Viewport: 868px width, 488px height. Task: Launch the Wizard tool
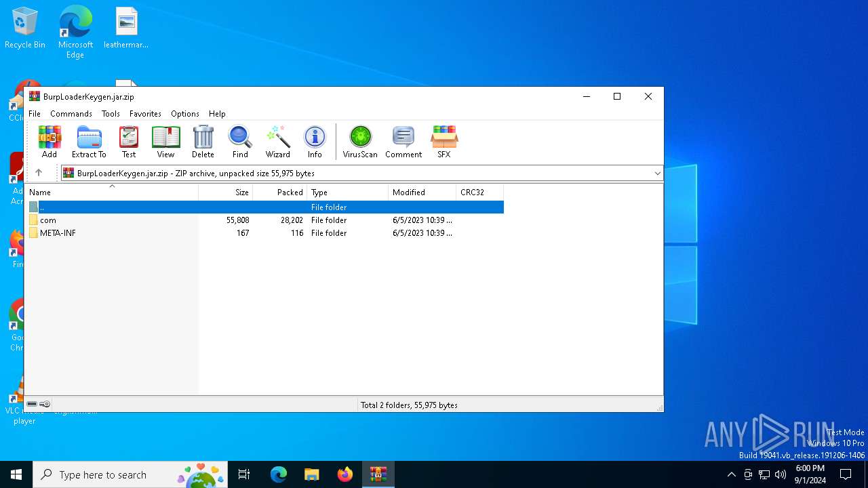point(278,142)
